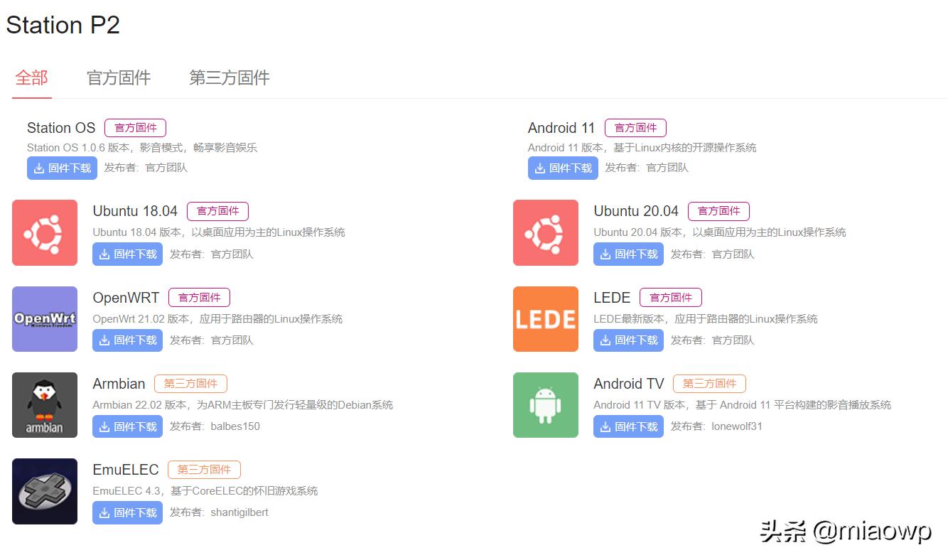Image resolution: width=948 pixels, height=560 pixels.
Task: Click the Station P2 page title
Action: coord(63,25)
